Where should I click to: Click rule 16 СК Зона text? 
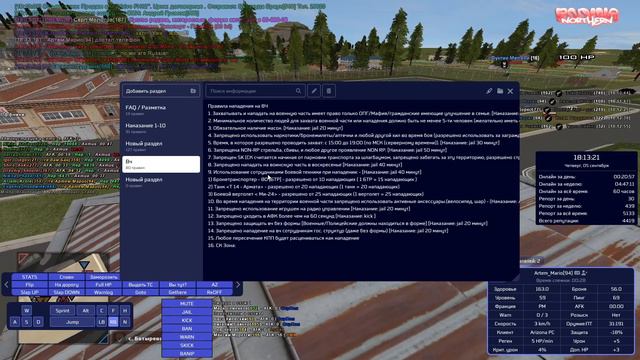pos(222,245)
